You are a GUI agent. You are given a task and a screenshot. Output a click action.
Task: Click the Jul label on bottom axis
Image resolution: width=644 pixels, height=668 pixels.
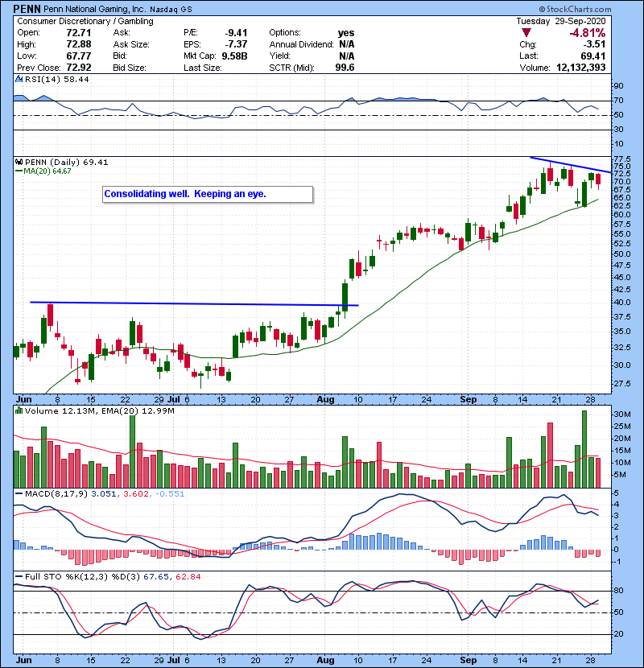click(173, 660)
